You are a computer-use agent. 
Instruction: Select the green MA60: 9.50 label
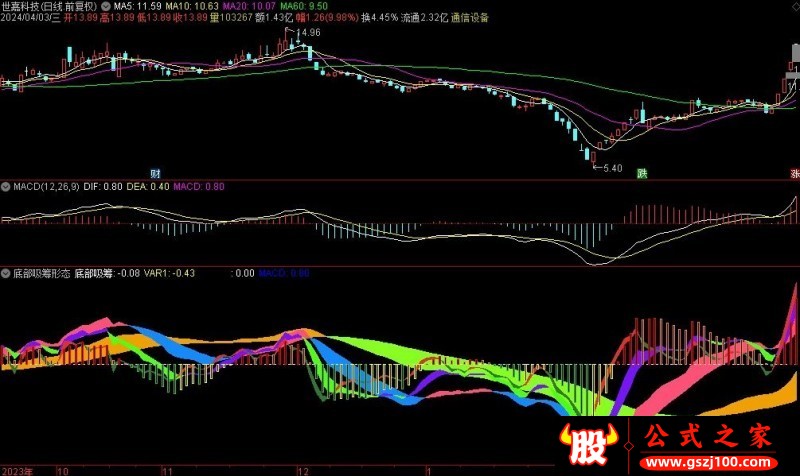(x=301, y=6)
